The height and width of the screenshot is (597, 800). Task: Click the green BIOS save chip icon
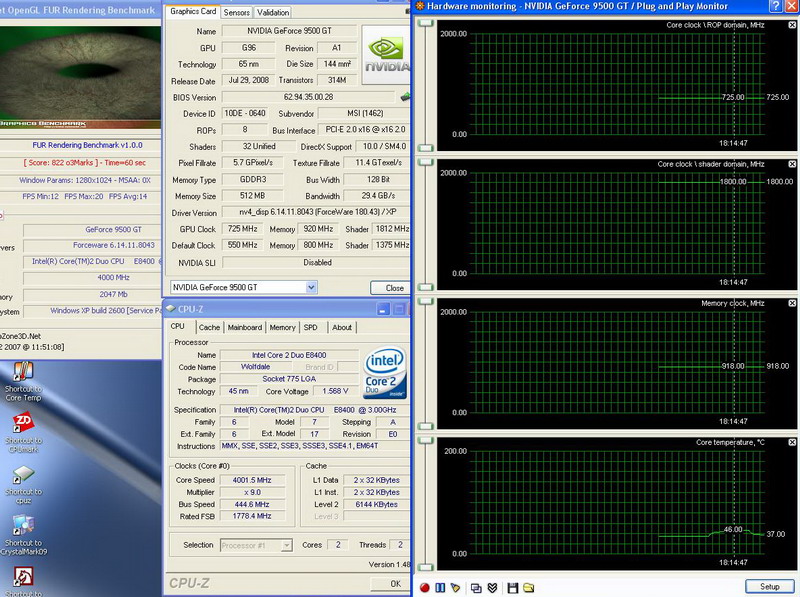click(x=405, y=96)
